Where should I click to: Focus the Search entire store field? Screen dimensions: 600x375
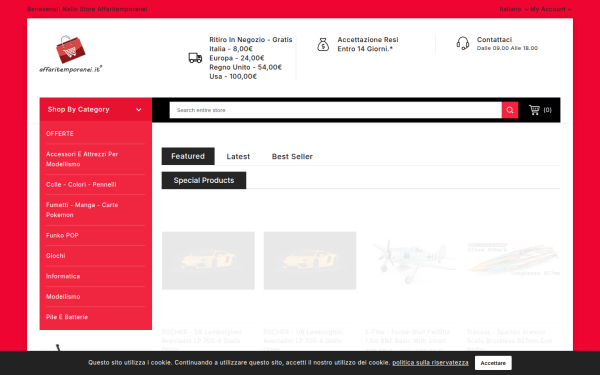pyautogui.click(x=336, y=110)
